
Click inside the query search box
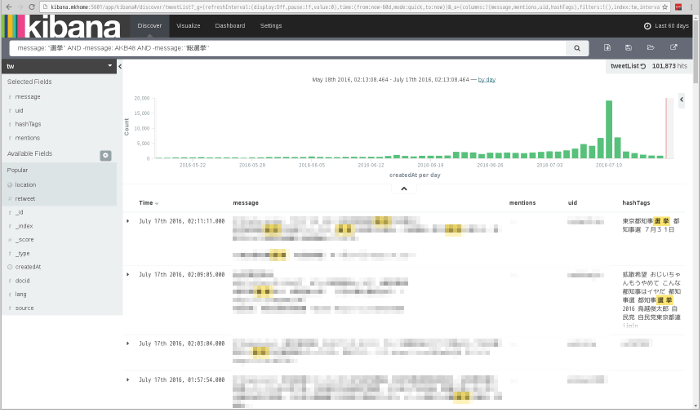(288, 48)
